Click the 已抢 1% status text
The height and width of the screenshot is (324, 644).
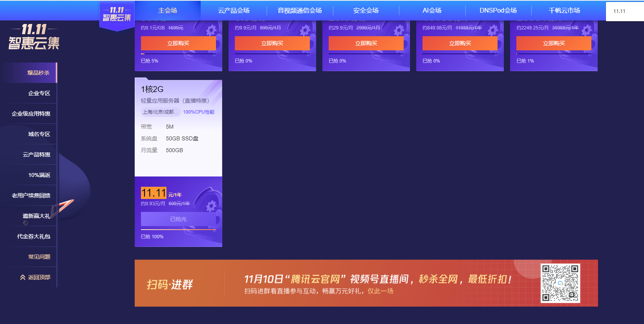pyautogui.click(x=525, y=61)
